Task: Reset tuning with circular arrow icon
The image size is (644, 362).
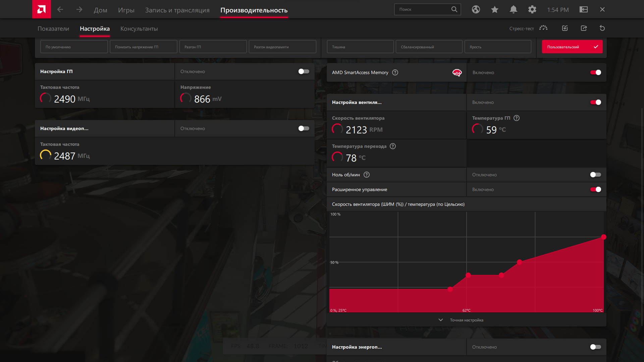Action: point(602,28)
